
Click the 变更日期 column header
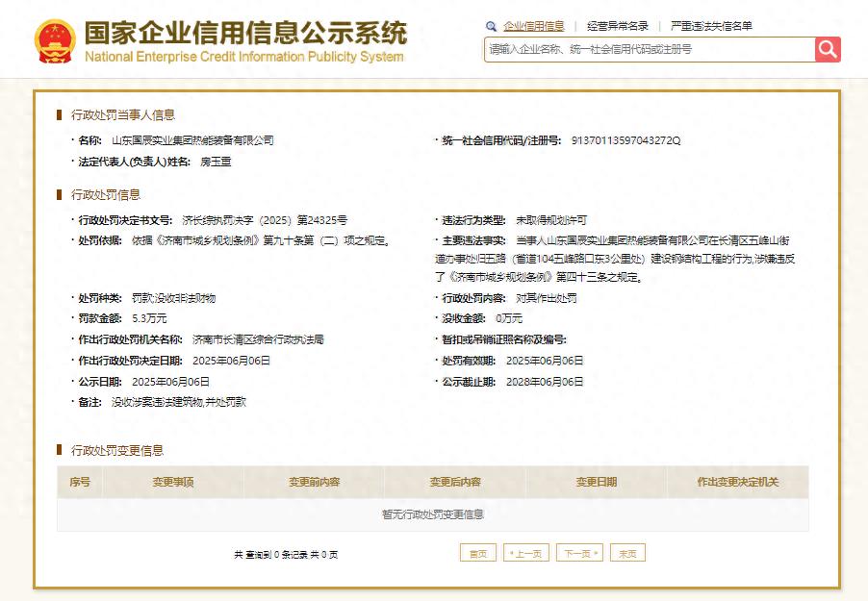[x=597, y=482]
